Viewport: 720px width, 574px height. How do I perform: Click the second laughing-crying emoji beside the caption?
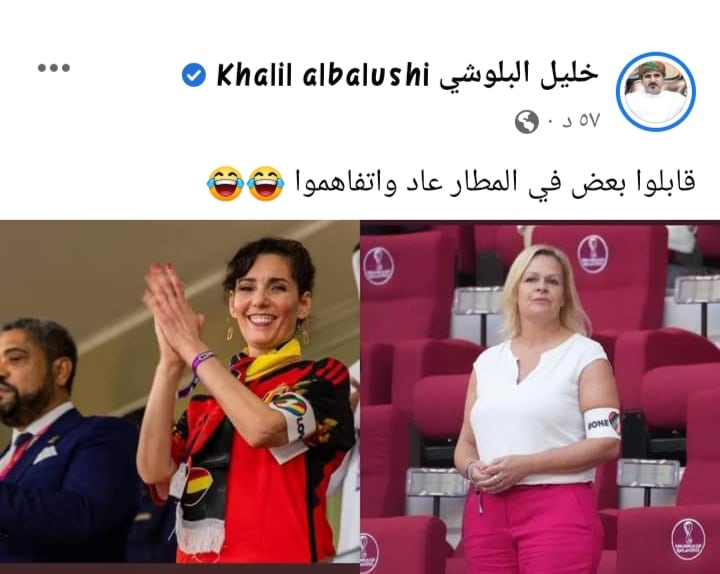(x=266, y=183)
